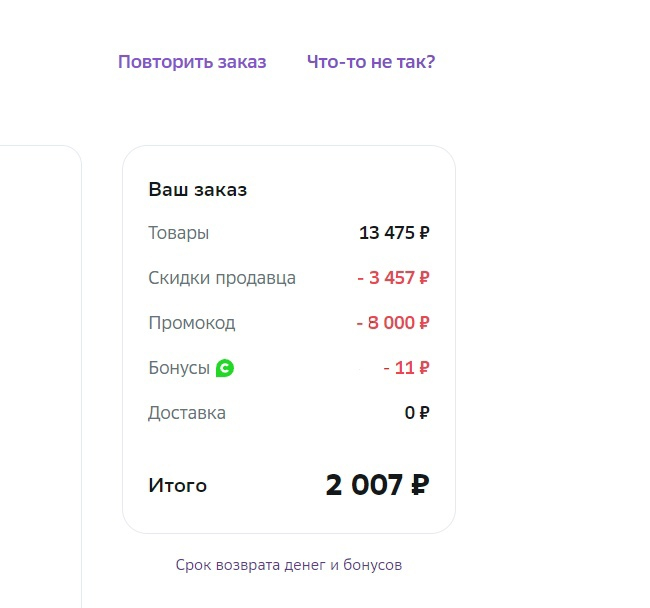Click the 13 475 goods amount digits
Viewport: 650px width, 608px height.
[x=387, y=234]
